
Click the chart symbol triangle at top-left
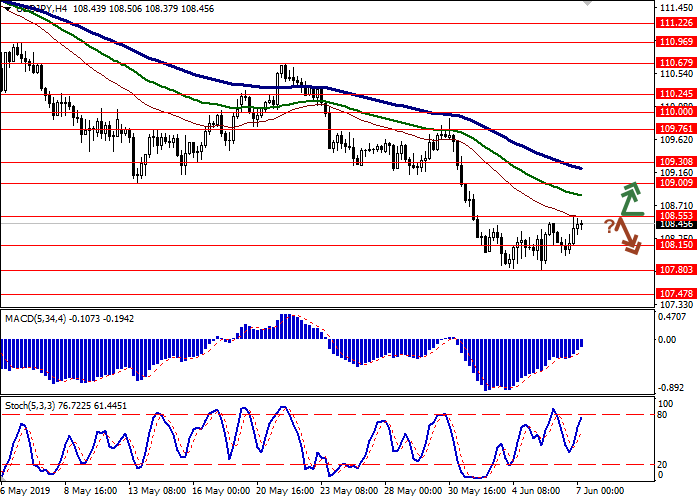coord(6,8)
